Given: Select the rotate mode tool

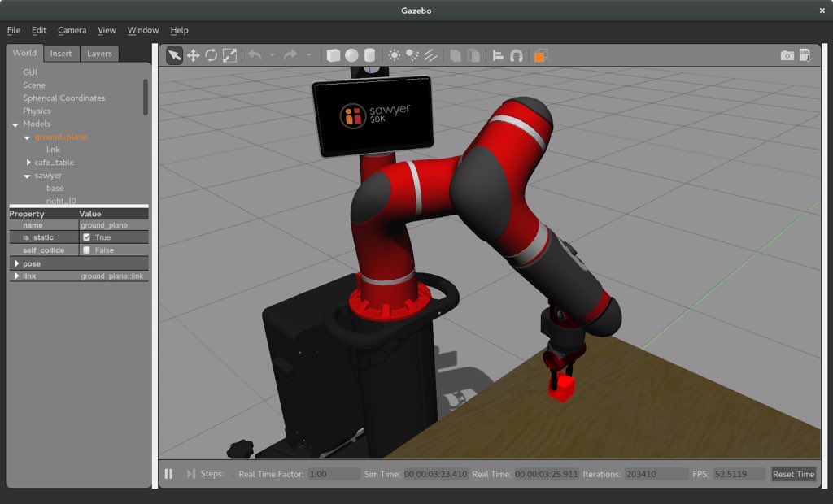Looking at the screenshot, I should (x=211, y=55).
